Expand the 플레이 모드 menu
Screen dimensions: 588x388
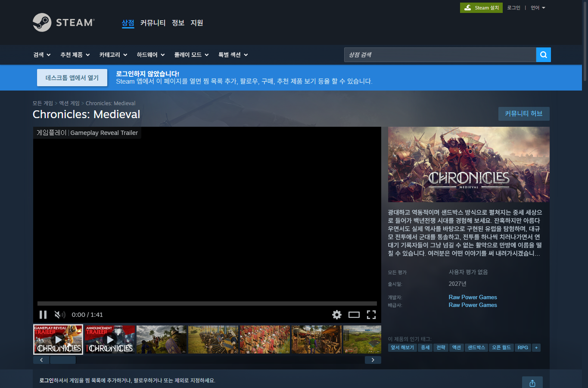[192, 55]
